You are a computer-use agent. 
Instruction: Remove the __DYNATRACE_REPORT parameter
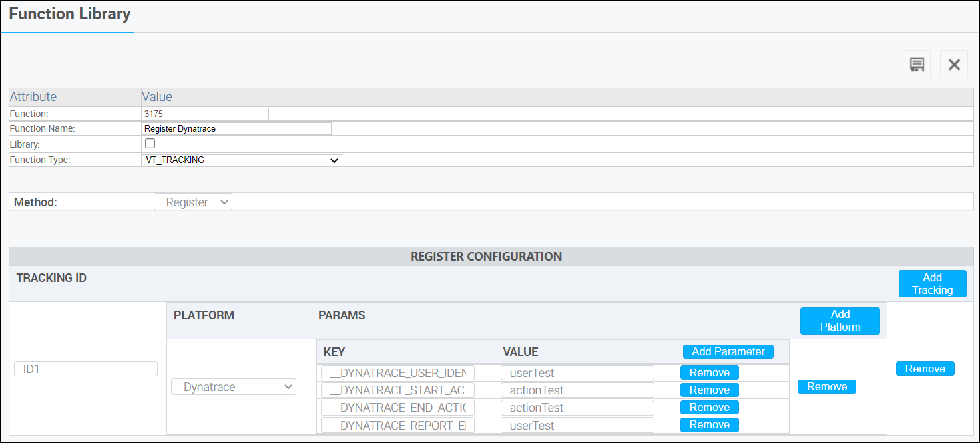point(709,424)
